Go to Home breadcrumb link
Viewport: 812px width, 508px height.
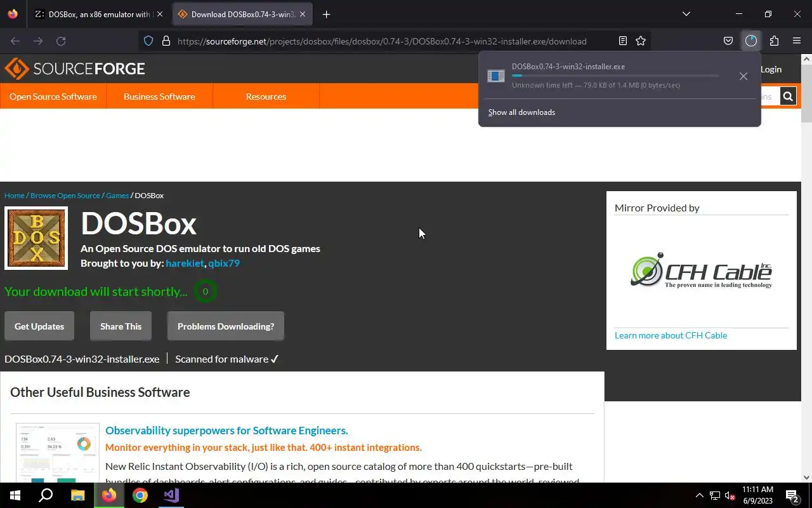pyautogui.click(x=14, y=196)
